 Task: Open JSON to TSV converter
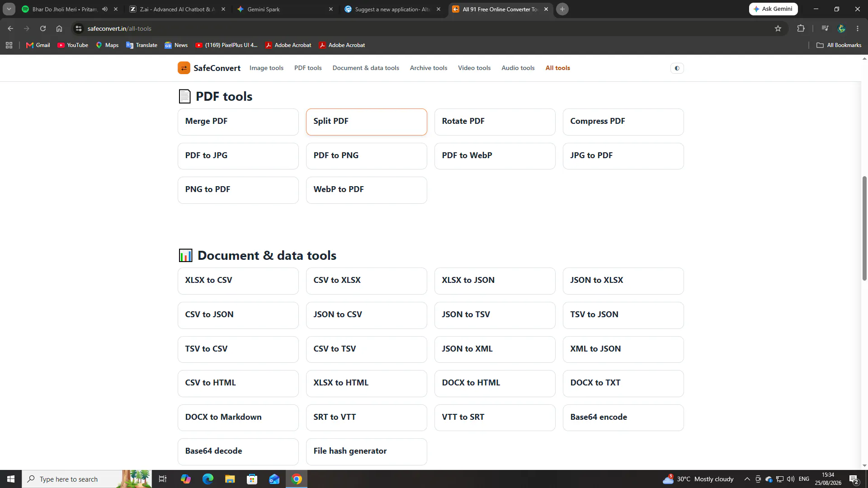click(x=495, y=315)
